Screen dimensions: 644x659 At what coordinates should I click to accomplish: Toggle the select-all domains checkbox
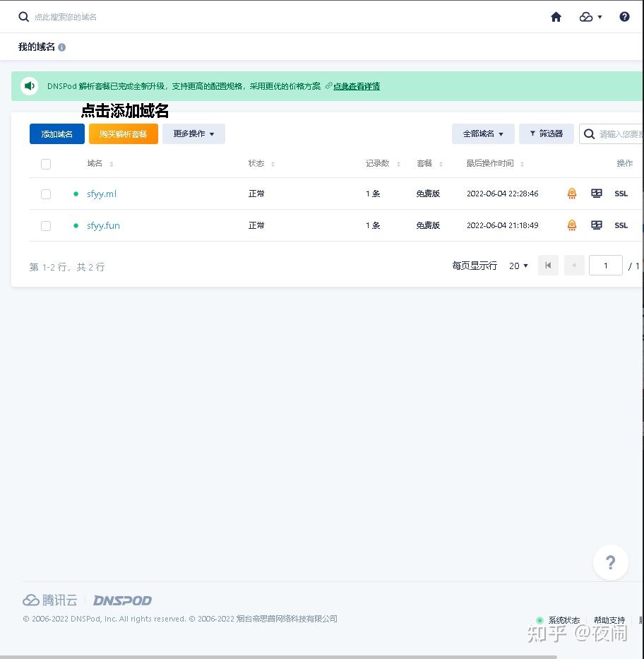pyautogui.click(x=46, y=164)
